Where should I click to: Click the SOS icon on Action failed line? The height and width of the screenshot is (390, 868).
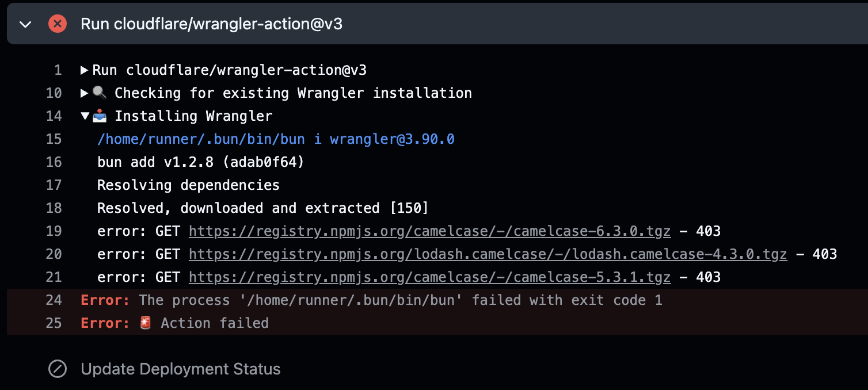coord(144,323)
